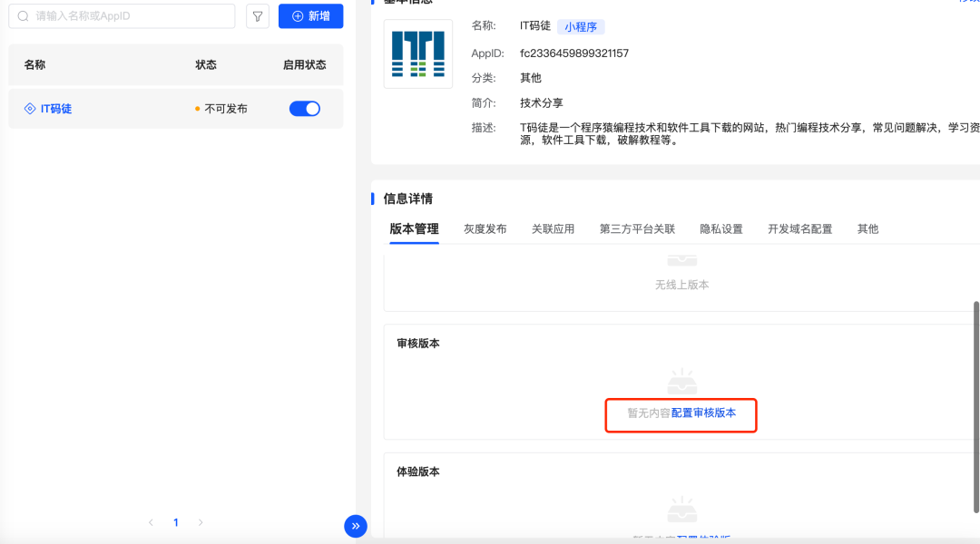The image size is (980, 544).
Task: Open the 隐私设置 tab
Action: pos(720,228)
